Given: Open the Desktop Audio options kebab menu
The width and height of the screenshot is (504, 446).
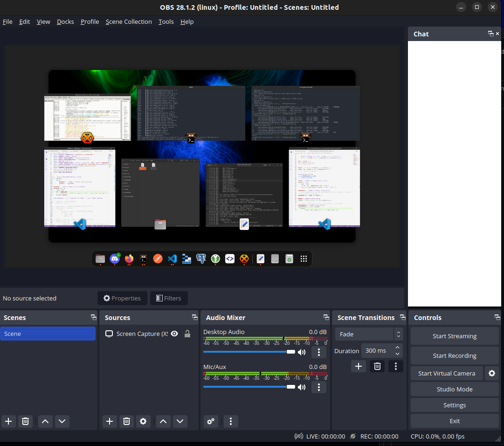Looking at the screenshot, I should (x=319, y=352).
